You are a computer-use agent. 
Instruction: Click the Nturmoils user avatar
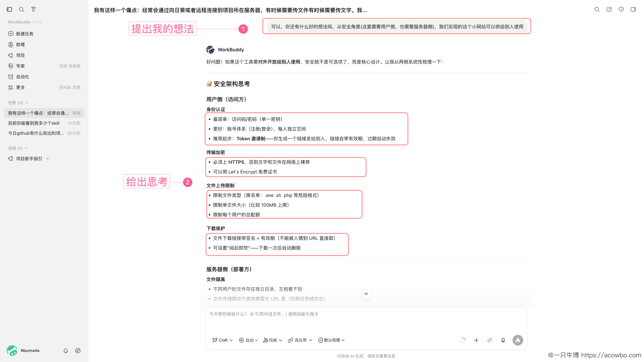12,350
